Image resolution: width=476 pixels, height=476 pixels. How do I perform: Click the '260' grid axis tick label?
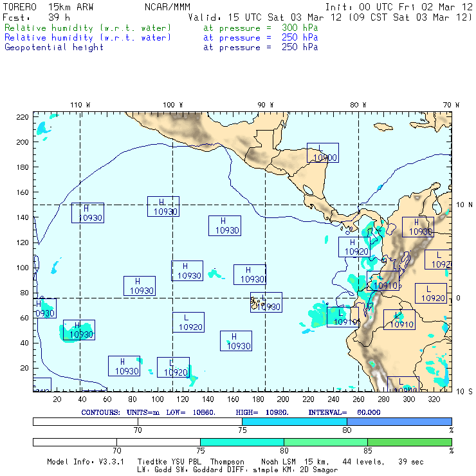[358, 399]
